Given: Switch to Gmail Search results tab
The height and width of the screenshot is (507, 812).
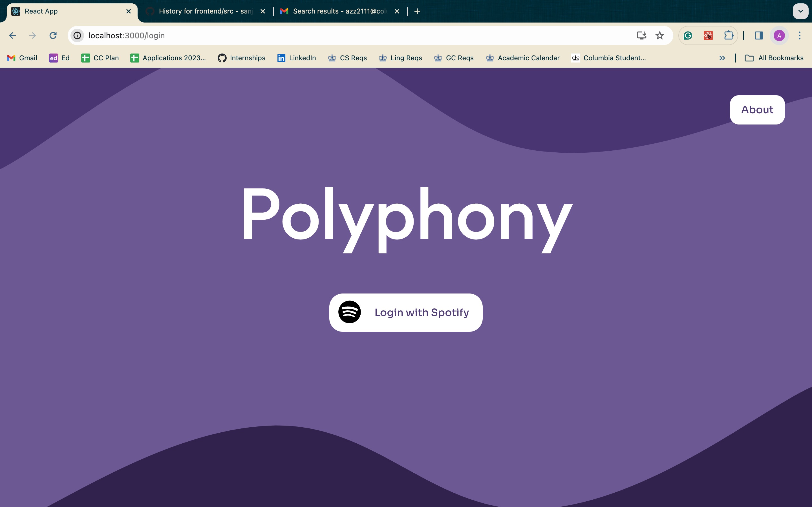Looking at the screenshot, I should point(339,11).
